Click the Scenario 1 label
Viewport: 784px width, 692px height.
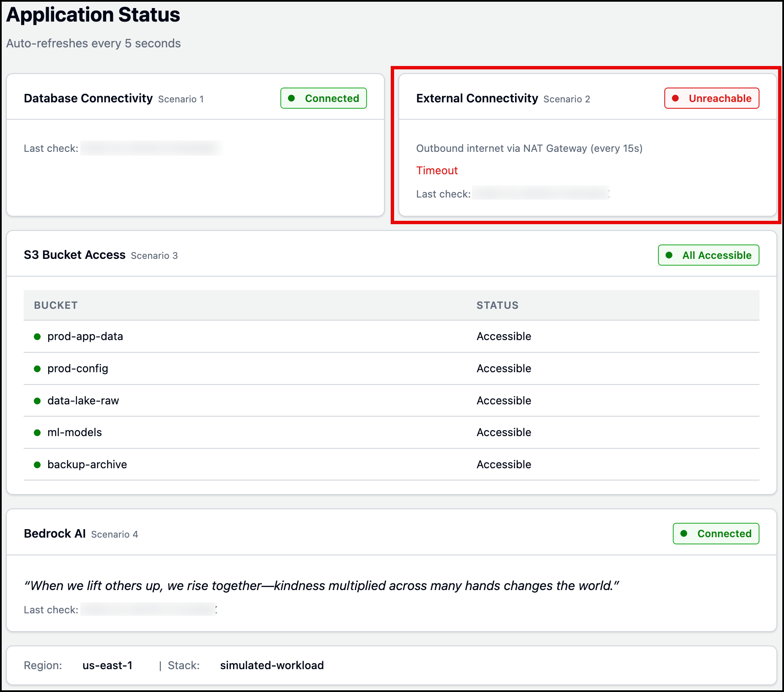(181, 99)
